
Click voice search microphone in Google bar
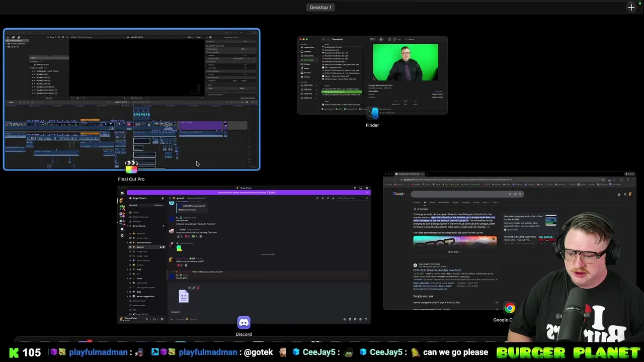(x=510, y=194)
